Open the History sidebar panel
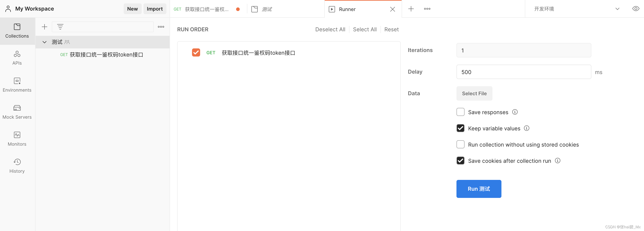The width and height of the screenshot is (644, 231). tap(17, 166)
